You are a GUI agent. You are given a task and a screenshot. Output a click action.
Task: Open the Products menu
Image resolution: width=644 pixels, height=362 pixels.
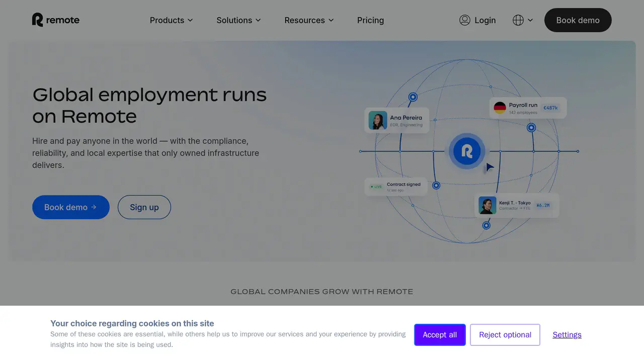(172, 20)
